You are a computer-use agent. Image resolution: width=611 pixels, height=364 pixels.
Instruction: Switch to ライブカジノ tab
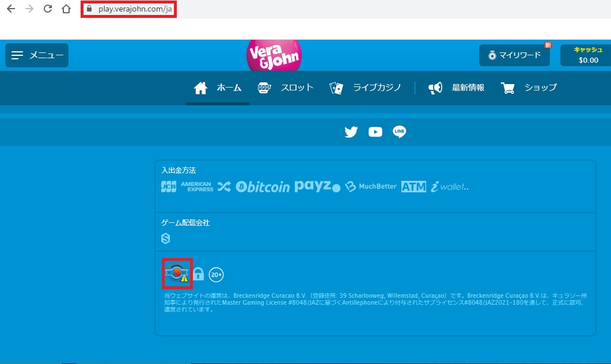click(365, 88)
